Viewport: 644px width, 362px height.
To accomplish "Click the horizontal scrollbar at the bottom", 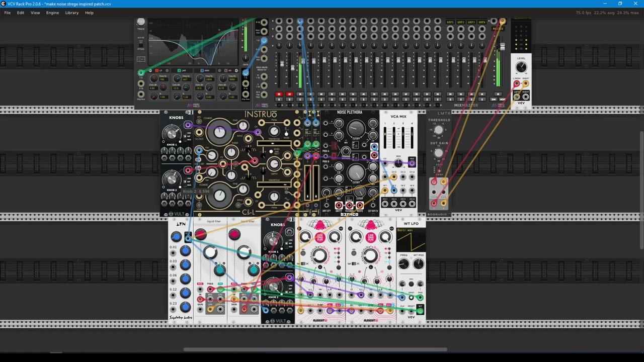I will tap(315, 350).
